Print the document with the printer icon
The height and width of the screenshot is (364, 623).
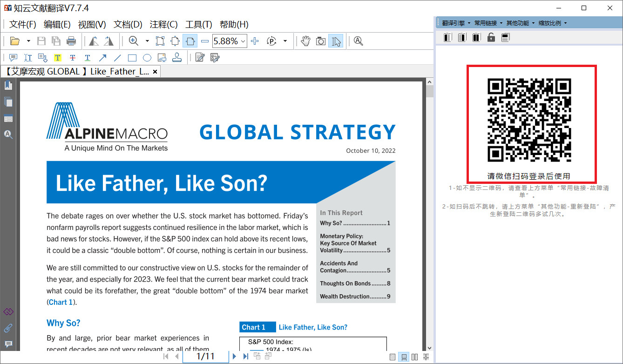[x=71, y=41]
